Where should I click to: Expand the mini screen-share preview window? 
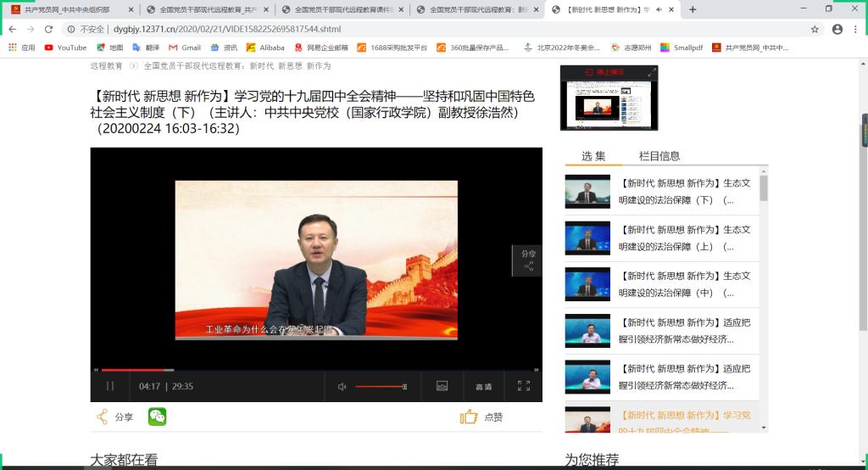(652, 74)
